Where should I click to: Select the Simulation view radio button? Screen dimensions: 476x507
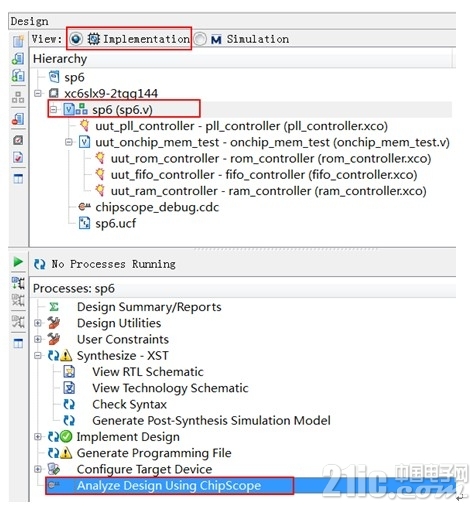pos(200,39)
